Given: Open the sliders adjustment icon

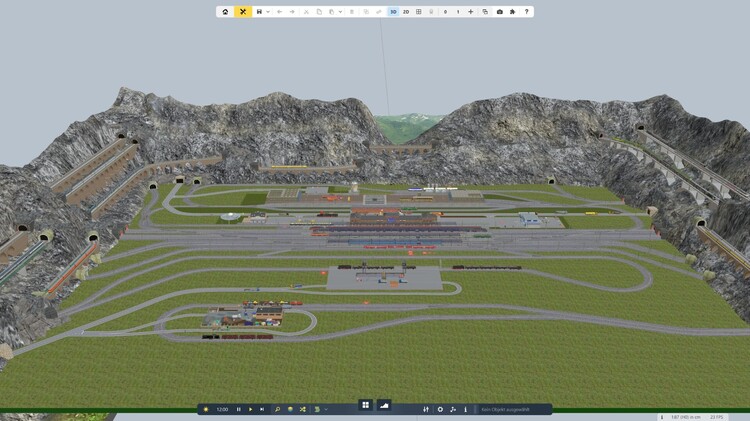Looking at the screenshot, I should click(426, 410).
